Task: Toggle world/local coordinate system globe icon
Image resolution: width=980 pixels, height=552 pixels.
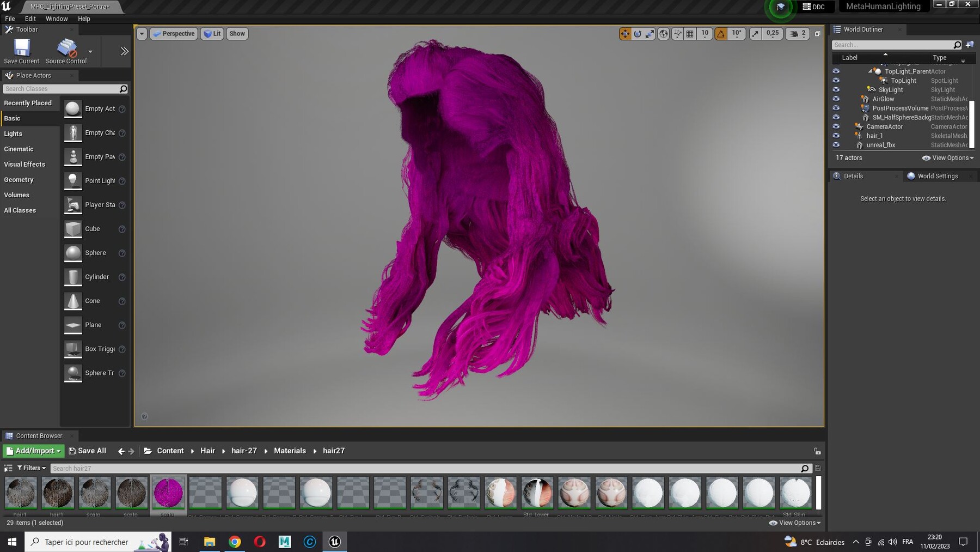Action: (664, 34)
